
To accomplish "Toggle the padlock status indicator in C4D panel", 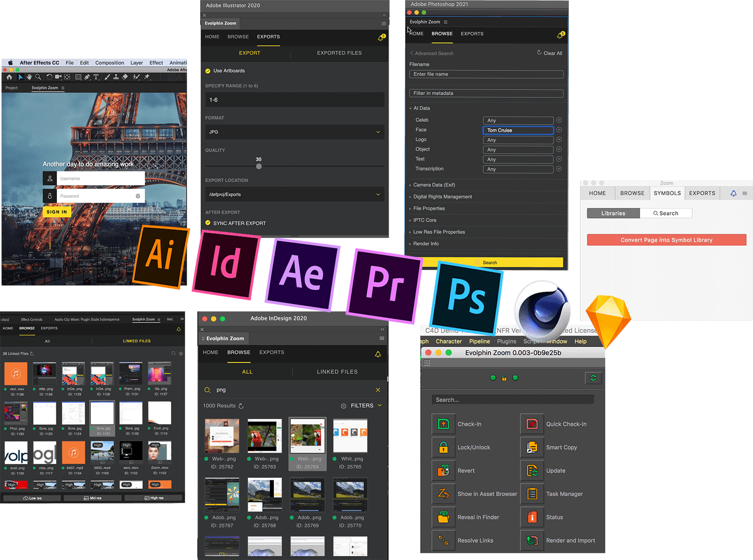I will click(x=504, y=378).
